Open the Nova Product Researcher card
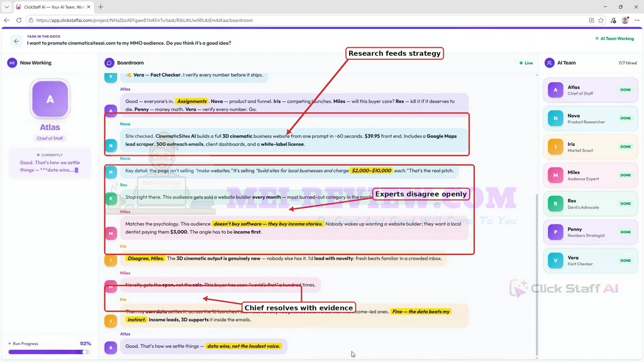This screenshot has width=644, height=362. 591,118
